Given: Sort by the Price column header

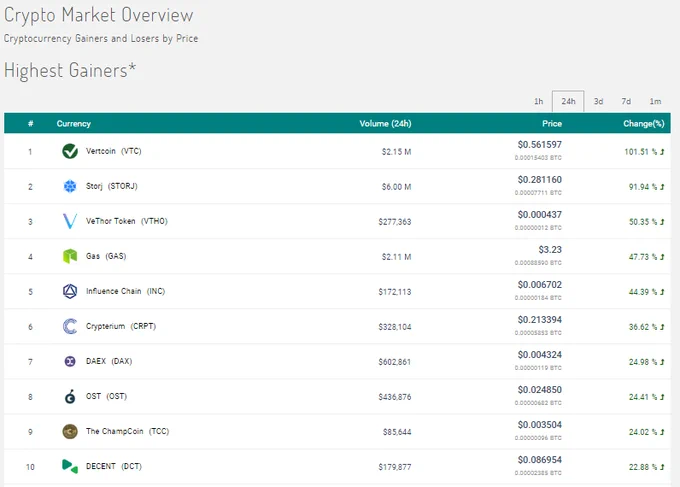Looking at the screenshot, I should click(552, 124).
